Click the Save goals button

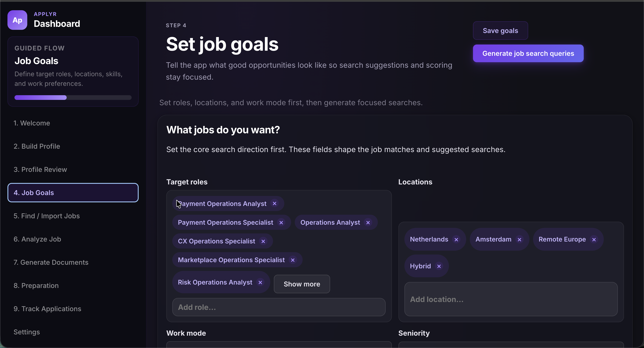[500, 31]
